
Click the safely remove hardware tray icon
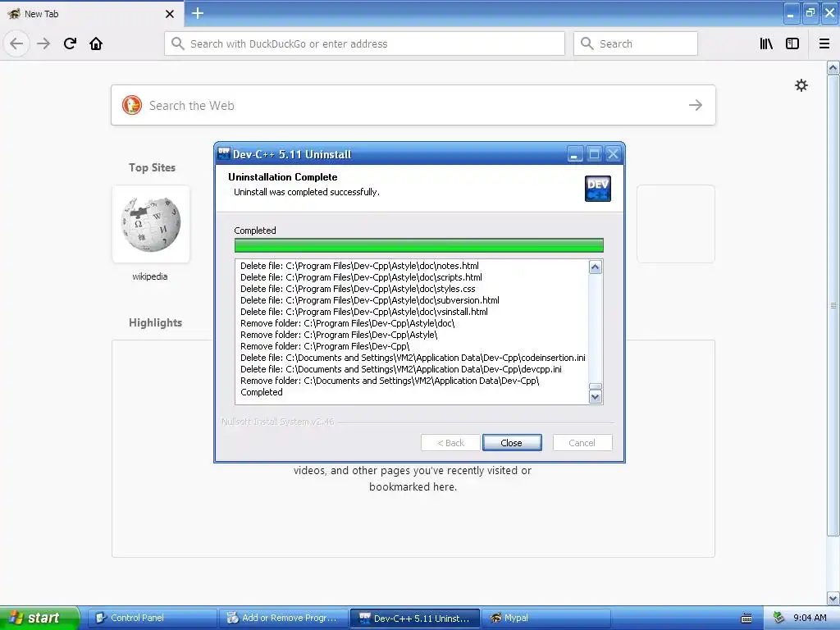[779, 618]
